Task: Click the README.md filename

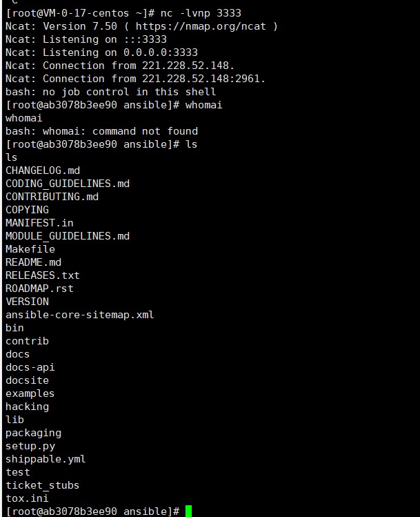Action: [x=33, y=262]
